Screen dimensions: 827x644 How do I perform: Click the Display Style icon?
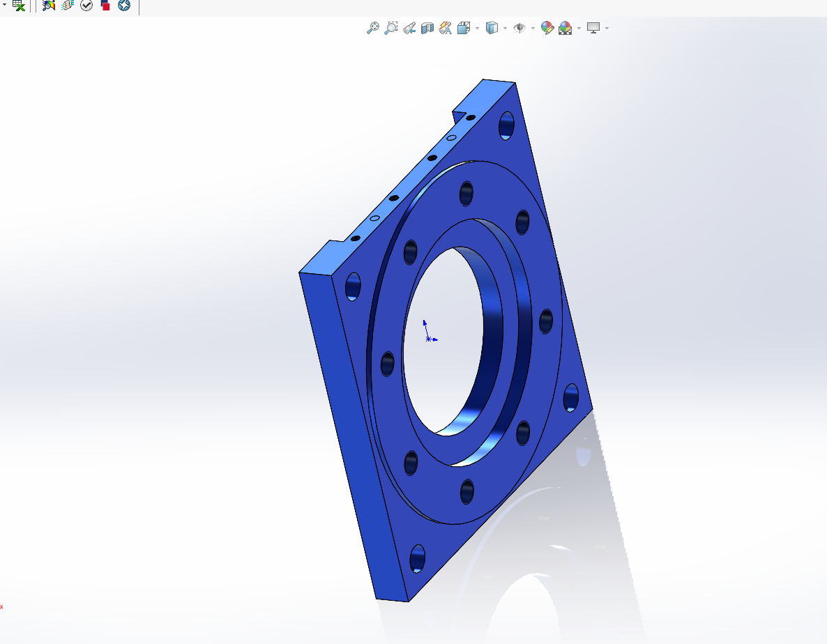tap(492, 28)
